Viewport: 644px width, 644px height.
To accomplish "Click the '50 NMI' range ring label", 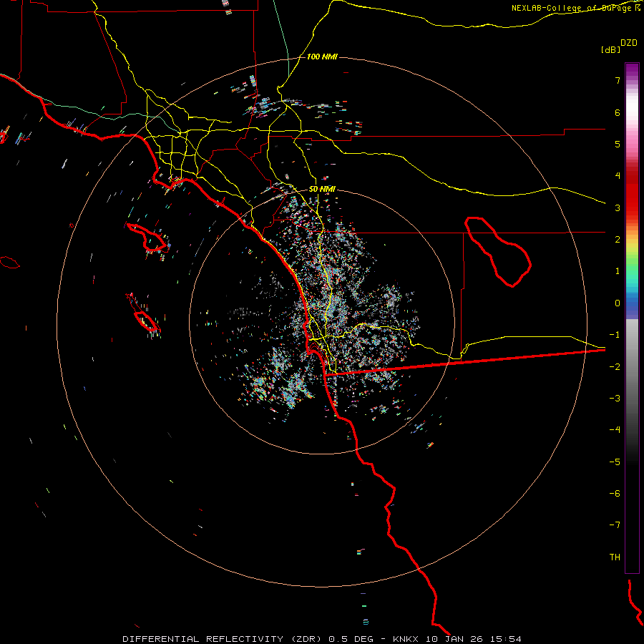I will click(x=322, y=189).
